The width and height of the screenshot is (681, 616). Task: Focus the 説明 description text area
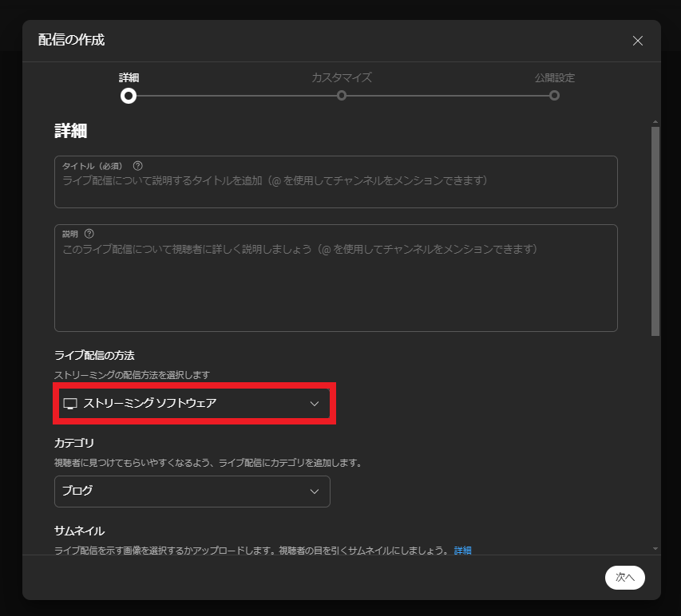335,287
